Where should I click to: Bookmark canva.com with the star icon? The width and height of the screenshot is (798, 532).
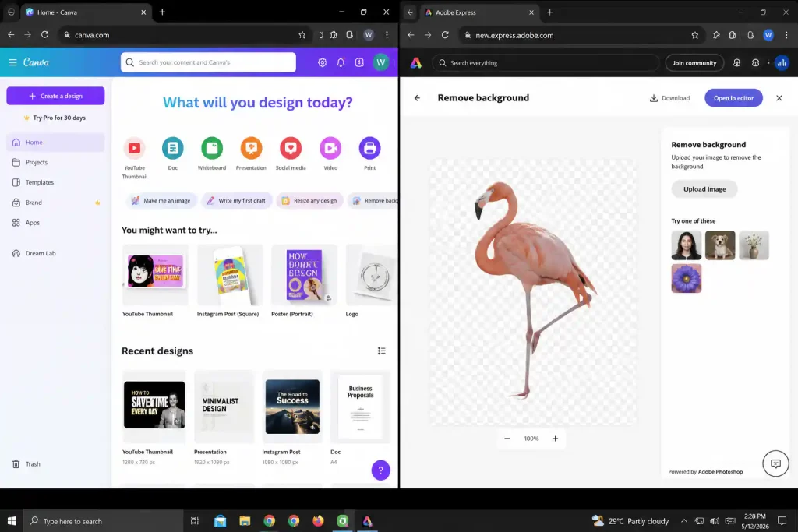click(302, 34)
